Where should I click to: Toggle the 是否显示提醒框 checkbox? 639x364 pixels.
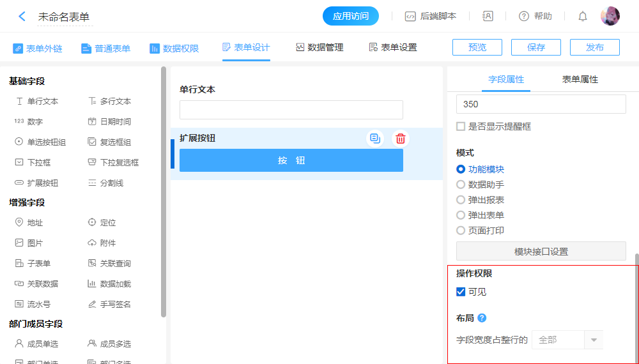click(x=461, y=126)
